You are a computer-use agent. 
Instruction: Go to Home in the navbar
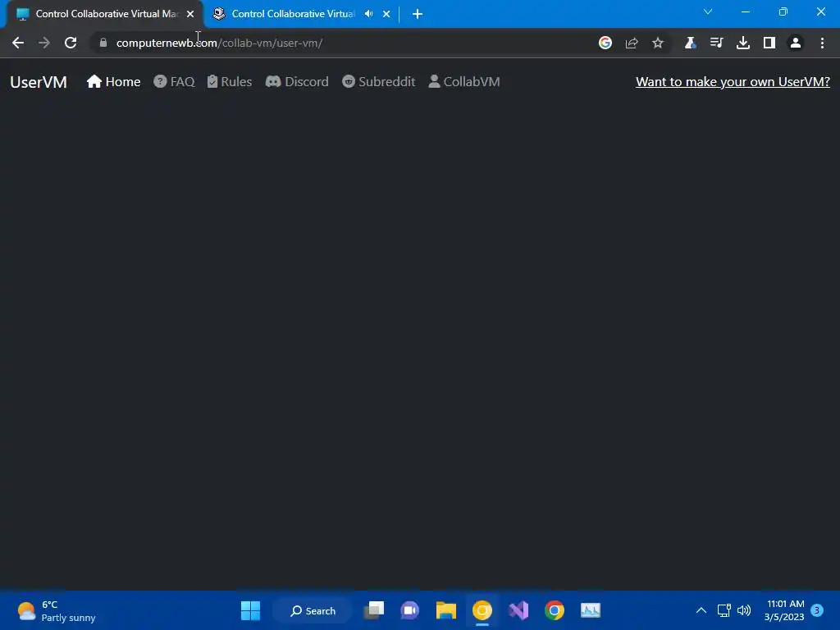(x=113, y=82)
